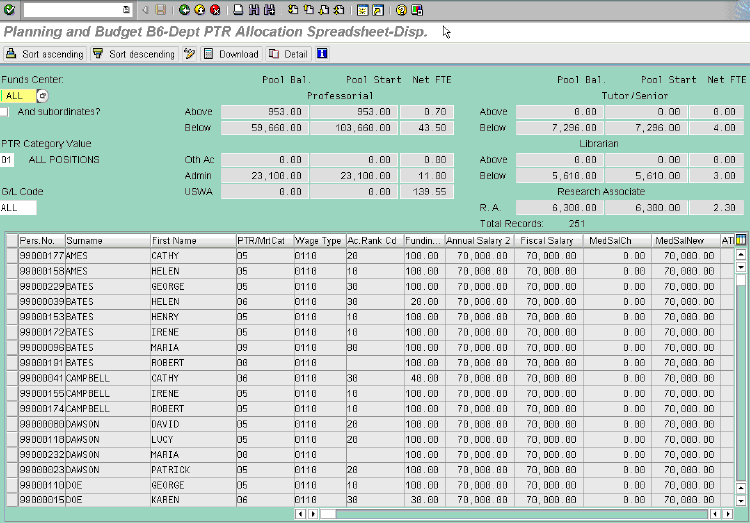Click the Find Next binoculars icon

click(x=269, y=10)
